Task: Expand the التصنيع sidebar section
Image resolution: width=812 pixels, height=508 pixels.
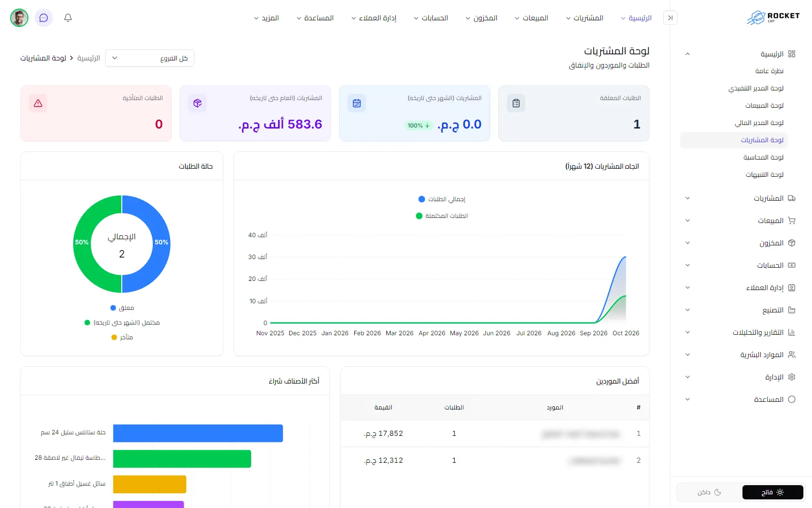Action: click(x=688, y=310)
